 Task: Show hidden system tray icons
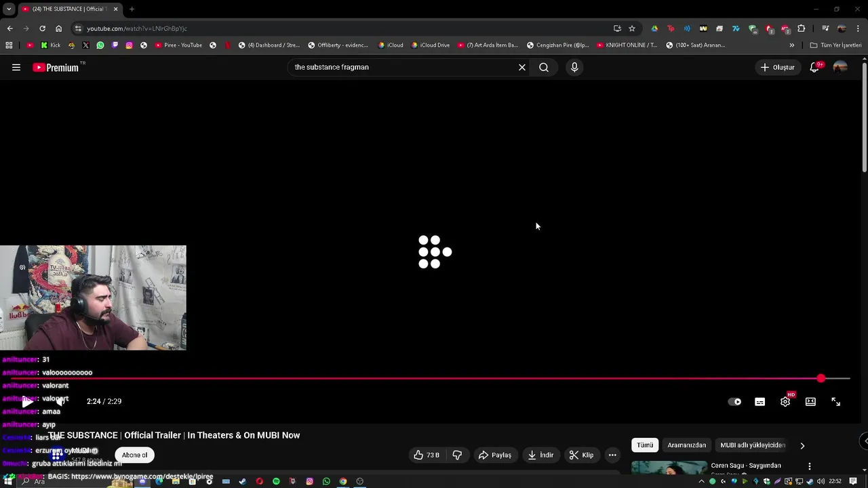click(x=701, y=481)
